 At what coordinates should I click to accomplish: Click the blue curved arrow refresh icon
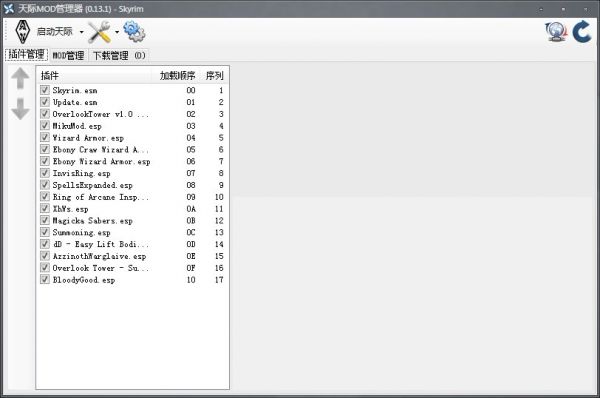pyautogui.click(x=582, y=32)
